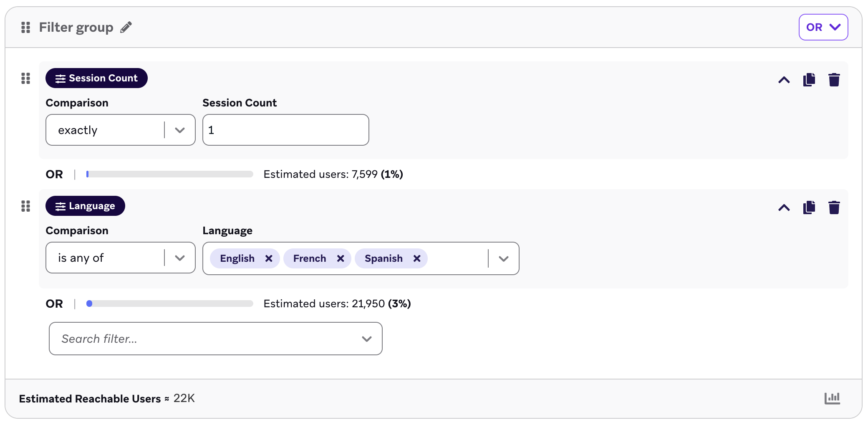Duplicate the Session Count filter
This screenshot has height=425, width=868.
pyautogui.click(x=809, y=79)
